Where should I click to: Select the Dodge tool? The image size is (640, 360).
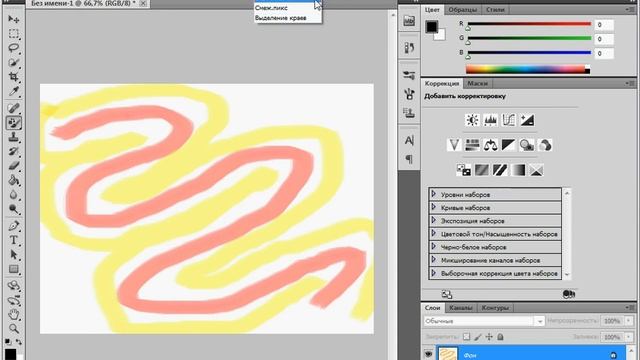[x=13, y=209]
